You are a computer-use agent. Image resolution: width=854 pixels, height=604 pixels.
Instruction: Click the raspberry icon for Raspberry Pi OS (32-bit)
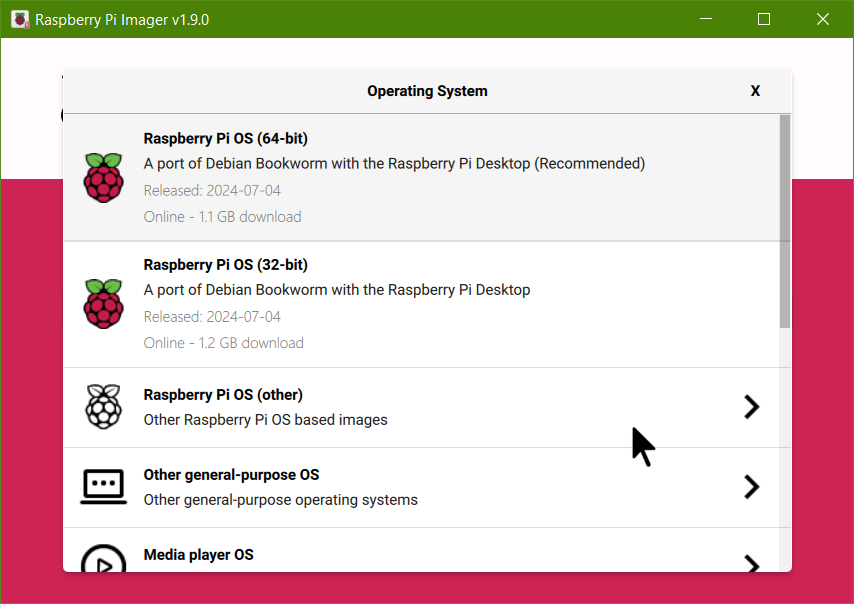point(103,304)
